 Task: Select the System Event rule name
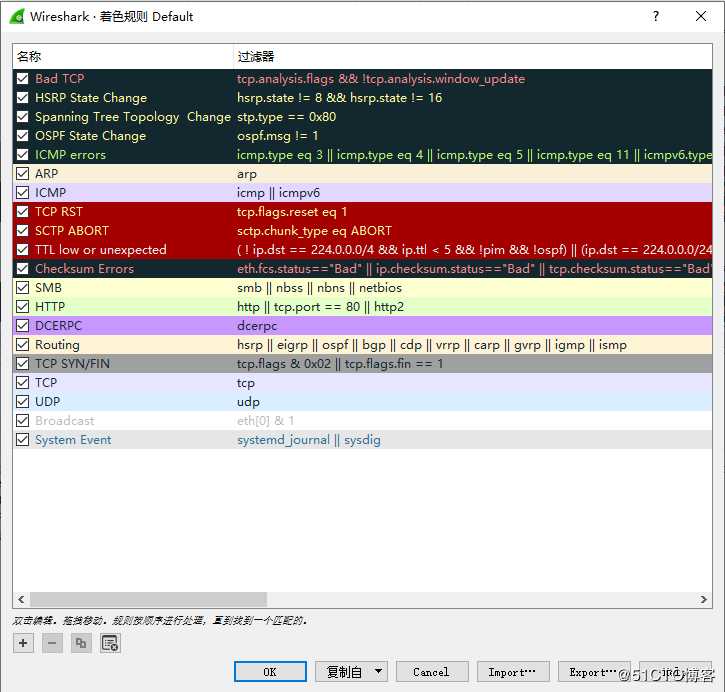coord(73,439)
